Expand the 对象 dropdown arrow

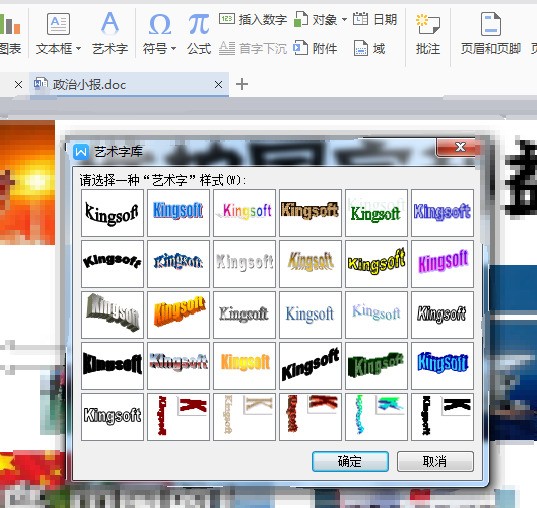tap(344, 20)
